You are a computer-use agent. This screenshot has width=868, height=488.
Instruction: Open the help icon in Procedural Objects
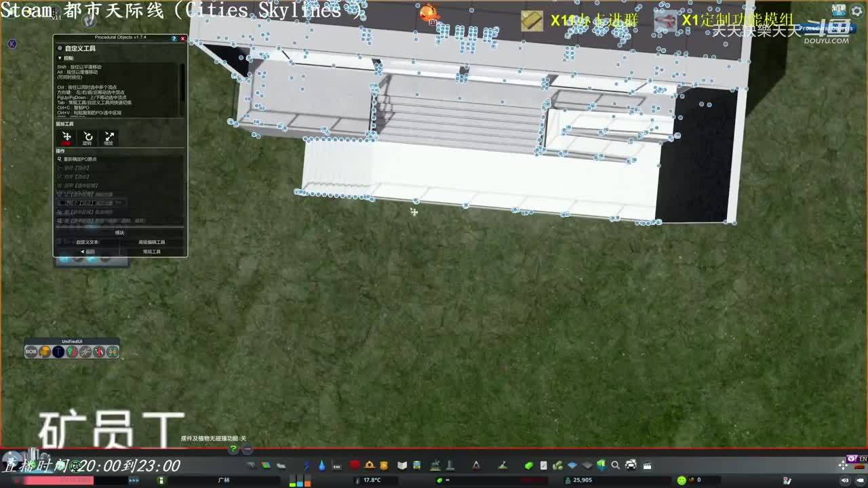coord(174,39)
